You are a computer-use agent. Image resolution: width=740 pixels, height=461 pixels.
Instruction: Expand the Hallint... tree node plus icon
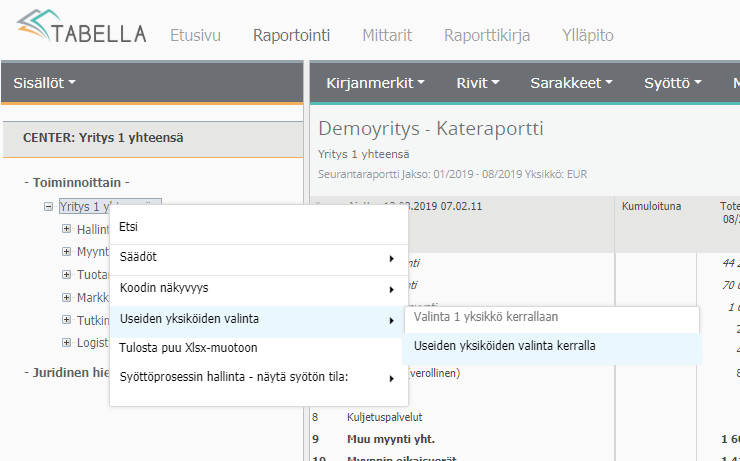[67, 229]
